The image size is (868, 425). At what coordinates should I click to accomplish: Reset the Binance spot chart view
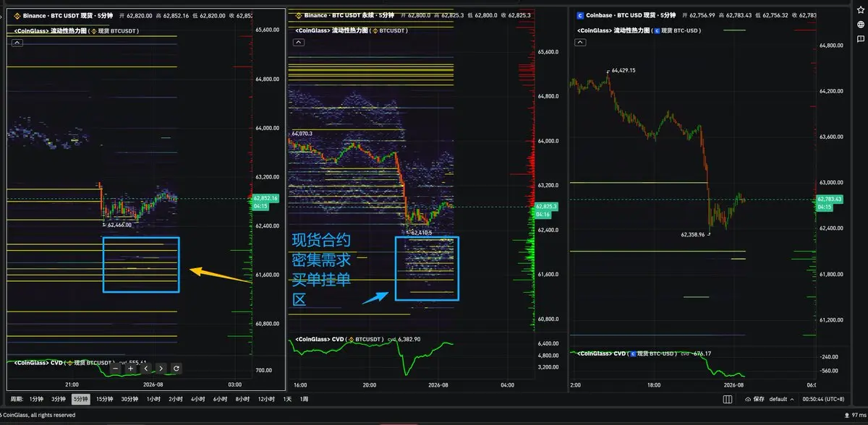(x=176, y=369)
